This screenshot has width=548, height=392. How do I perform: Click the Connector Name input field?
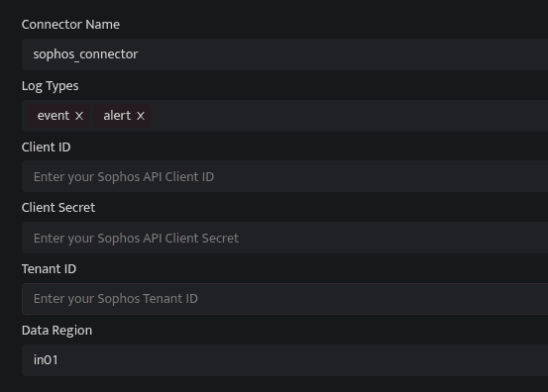(284, 54)
